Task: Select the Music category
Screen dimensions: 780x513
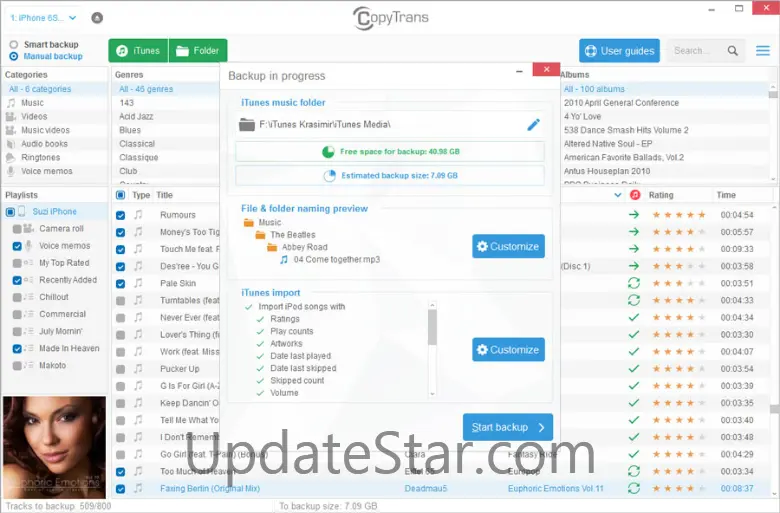Action: click(55, 103)
